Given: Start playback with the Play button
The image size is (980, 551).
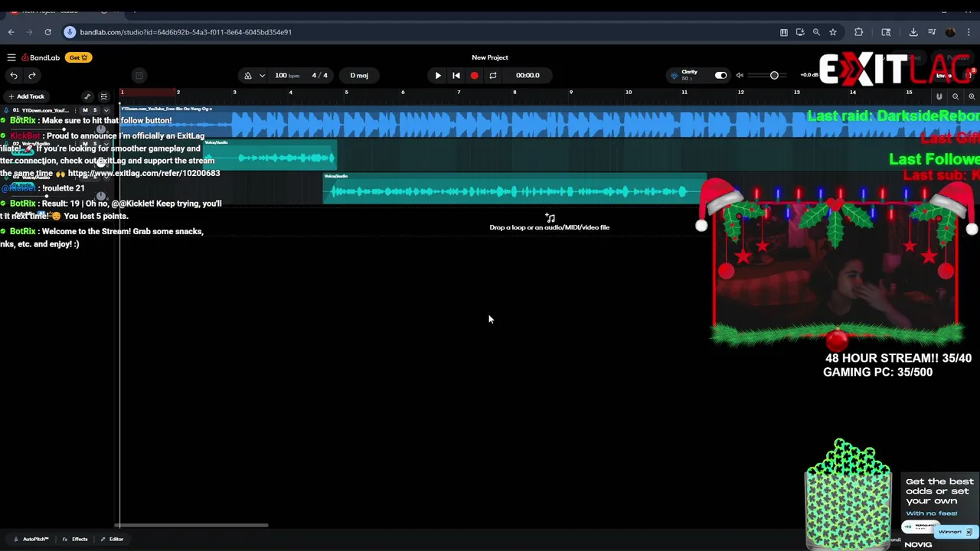Looking at the screenshot, I should point(438,75).
